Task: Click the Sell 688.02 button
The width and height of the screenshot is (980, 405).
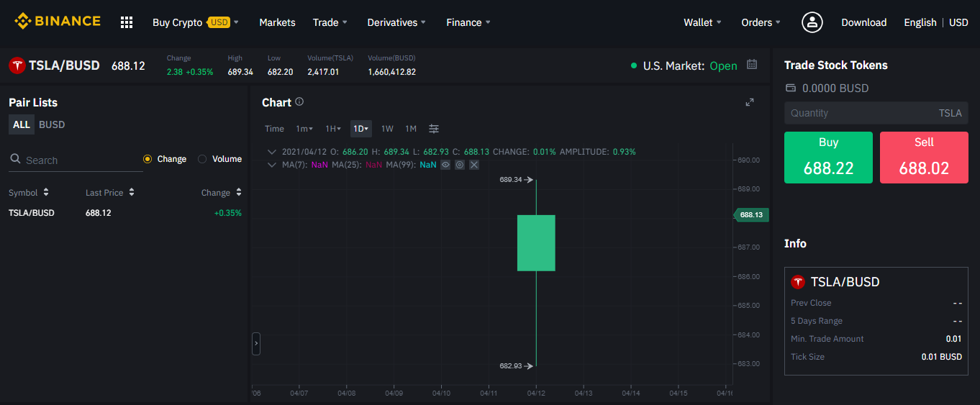Action: coord(924,158)
